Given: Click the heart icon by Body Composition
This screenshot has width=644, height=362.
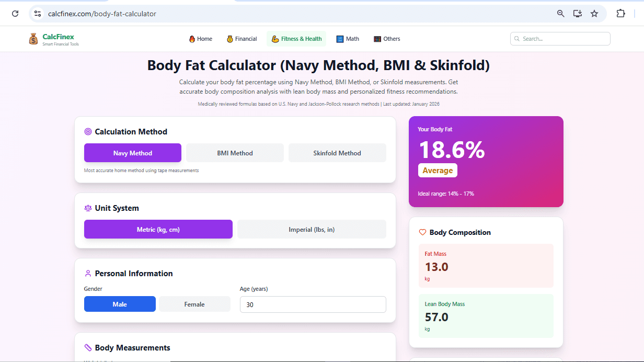Looking at the screenshot, I should (x=423, y=232).
